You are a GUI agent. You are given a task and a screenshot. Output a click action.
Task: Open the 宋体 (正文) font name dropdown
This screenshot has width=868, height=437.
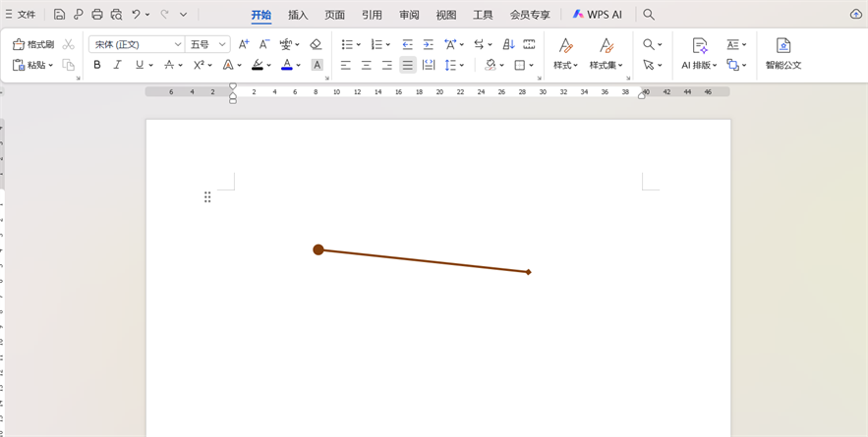point(137,44)
